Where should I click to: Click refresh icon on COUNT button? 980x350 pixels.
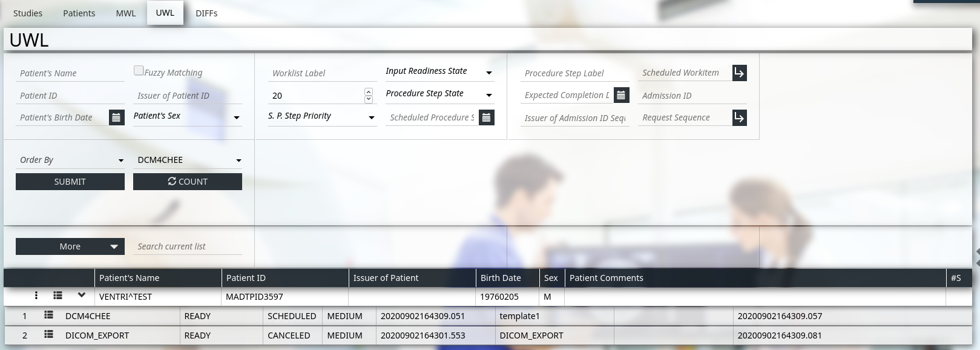click(172, 181)
